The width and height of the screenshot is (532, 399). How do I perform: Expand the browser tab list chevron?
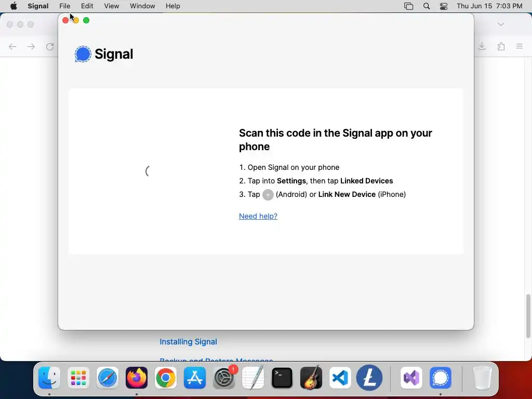501,24
